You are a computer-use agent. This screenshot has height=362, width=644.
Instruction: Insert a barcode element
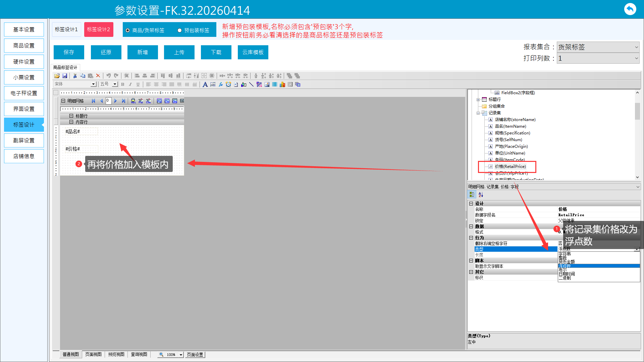[x=275, y=84]
